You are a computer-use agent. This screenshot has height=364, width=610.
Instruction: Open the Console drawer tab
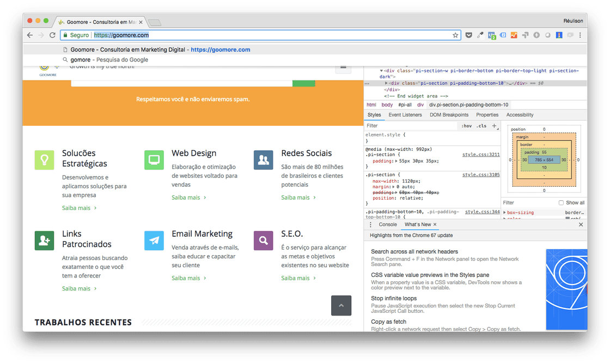(x=388, y=225)
